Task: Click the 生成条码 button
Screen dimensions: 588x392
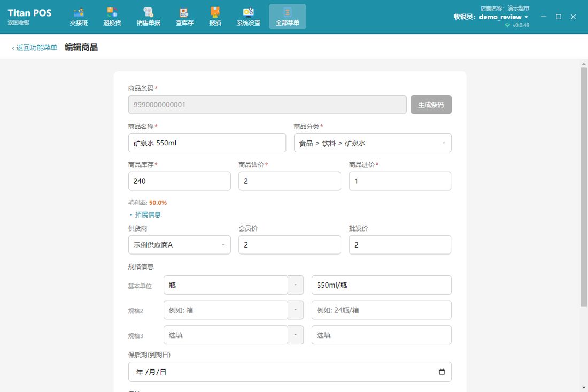Action: coord(431,105)
